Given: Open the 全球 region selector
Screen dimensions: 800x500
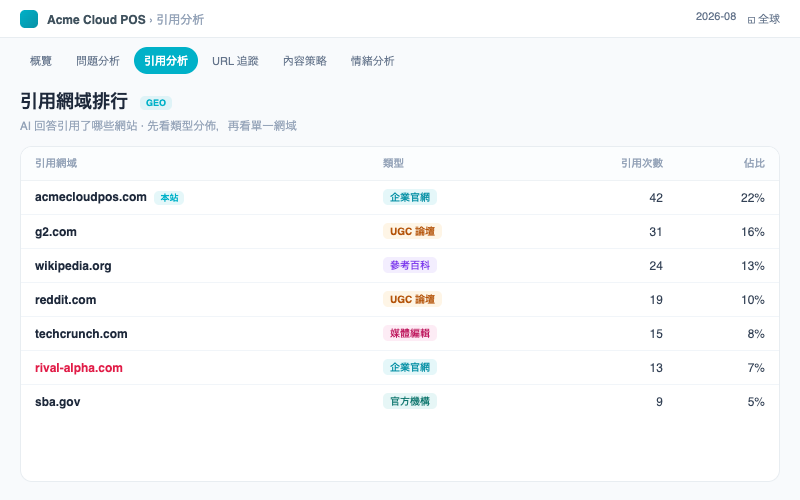Looking at the screenshot, I should [x=763, y=19].
